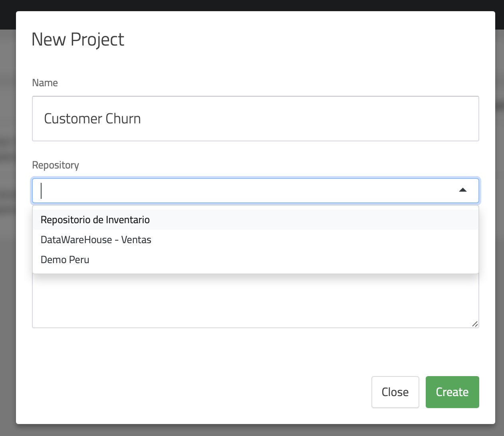Click the dimmed backdrop left of the dialog
504x436 pixels.
[x=8, y=240]
